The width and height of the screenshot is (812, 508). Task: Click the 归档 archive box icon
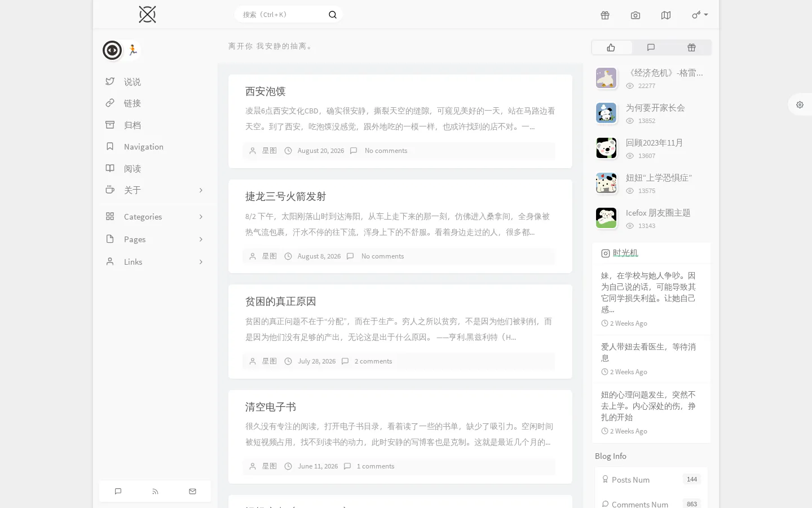click(110, 125)
